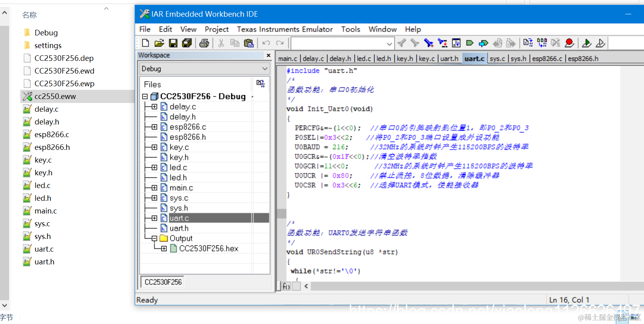Expand delay.c in the workspace tree
This screenshot has width=644, height=324.
click(x=154, y=107)
